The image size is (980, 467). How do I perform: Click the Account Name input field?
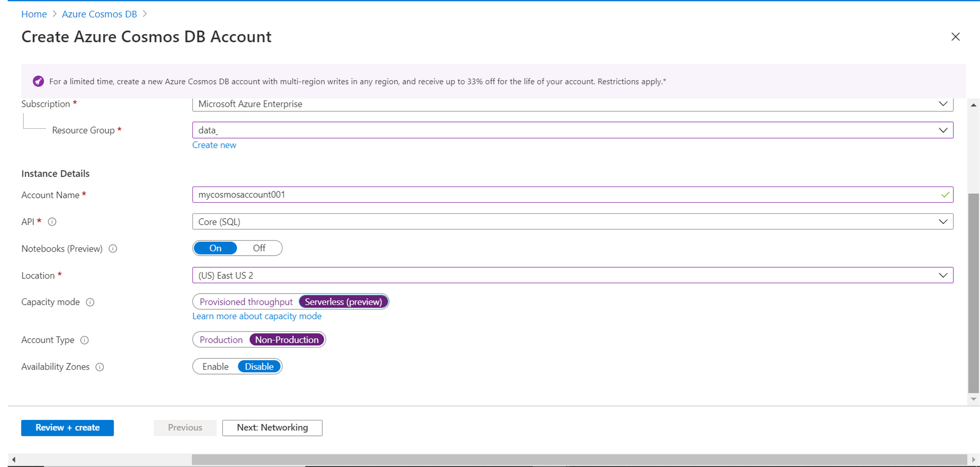[564, 195]
